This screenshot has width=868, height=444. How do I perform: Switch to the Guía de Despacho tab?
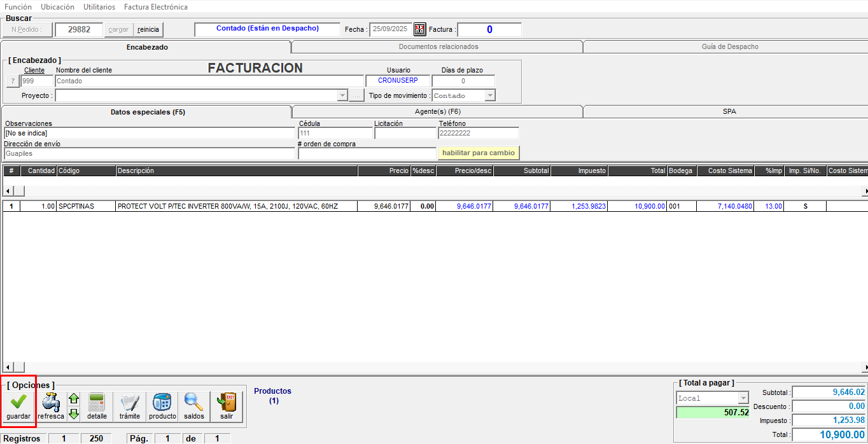click(729, 46)
